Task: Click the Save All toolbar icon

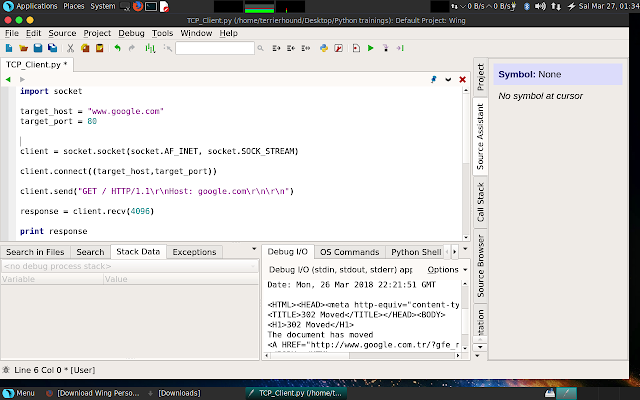Action: click(x=52, y=48)
